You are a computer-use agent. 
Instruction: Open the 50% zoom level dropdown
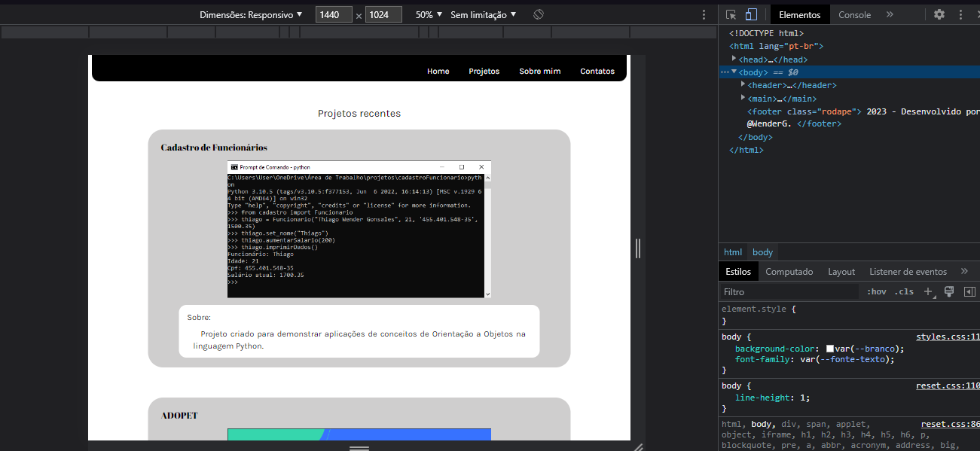[x=428, y=14]
